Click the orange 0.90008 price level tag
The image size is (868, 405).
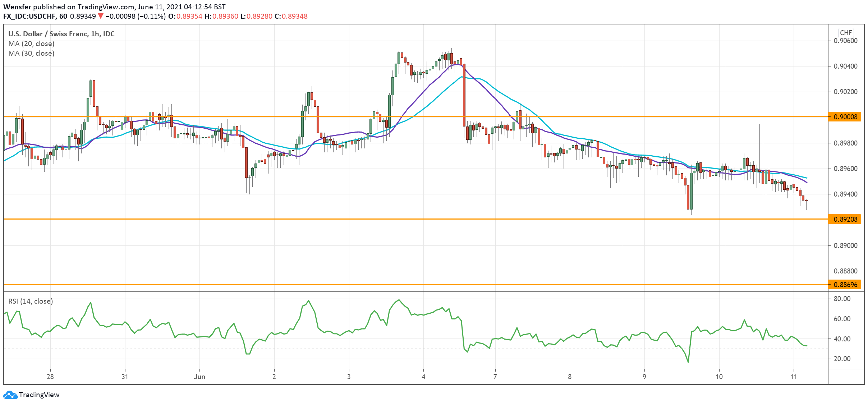click(x=844, y=117)
